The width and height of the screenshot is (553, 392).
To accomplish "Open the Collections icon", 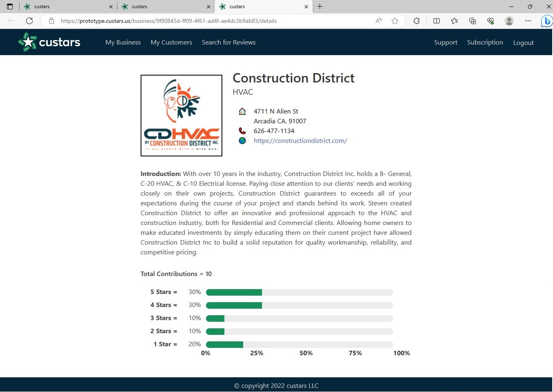I will coord(472,21).
